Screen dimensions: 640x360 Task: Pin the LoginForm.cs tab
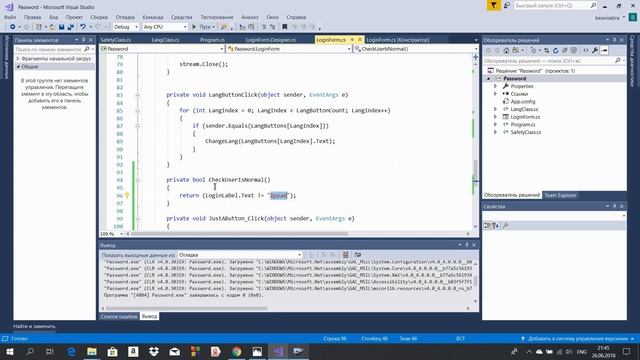[x=352, y=40]
